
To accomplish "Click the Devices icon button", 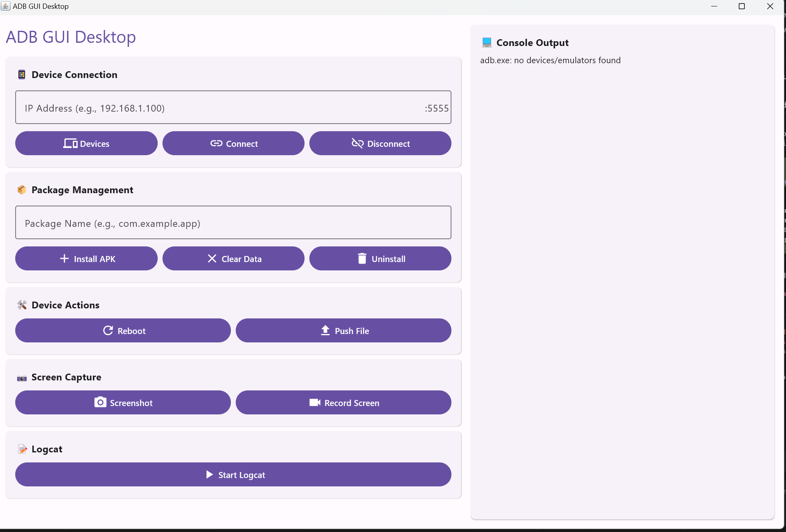I will pyautogui.click(x=86, y=143).
